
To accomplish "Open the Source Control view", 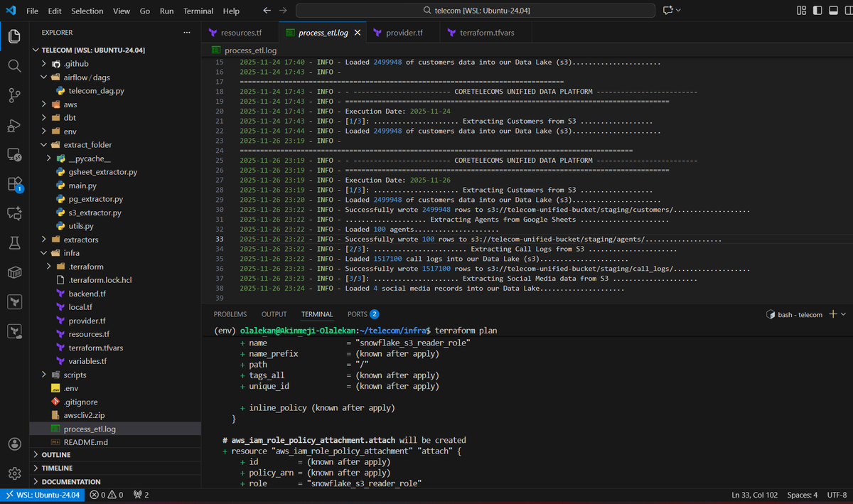I will pos(15,95).
